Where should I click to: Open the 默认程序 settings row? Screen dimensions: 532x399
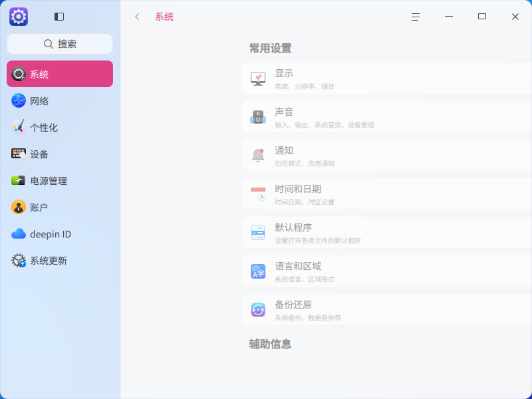[x=387, y=232]
